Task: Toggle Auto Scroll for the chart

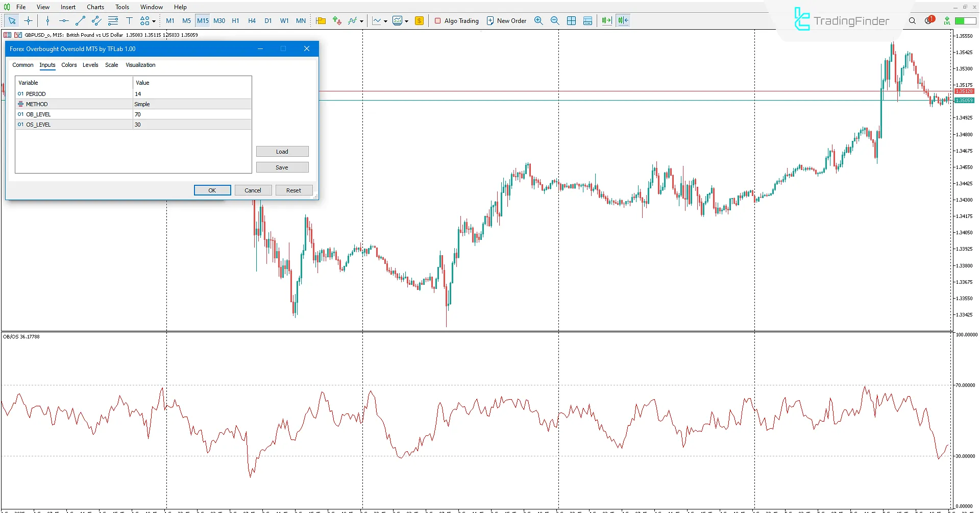Action: (606, 21)
